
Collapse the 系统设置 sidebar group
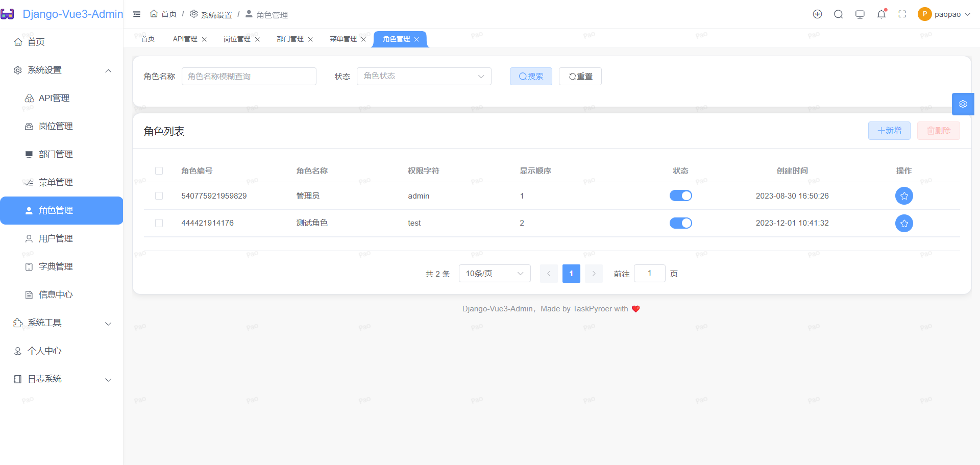pyautogui.click(x=61, y=70)
